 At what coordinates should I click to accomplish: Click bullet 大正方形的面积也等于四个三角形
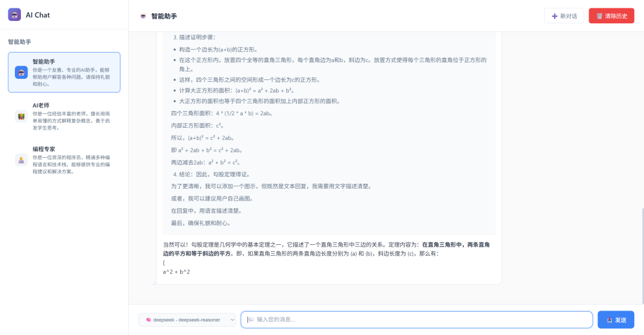tap(260, 102)
